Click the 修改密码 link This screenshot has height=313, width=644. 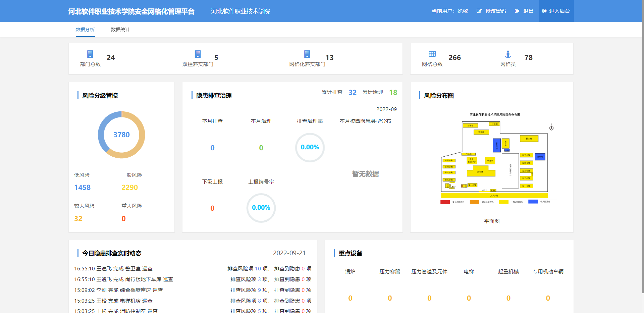495,11
